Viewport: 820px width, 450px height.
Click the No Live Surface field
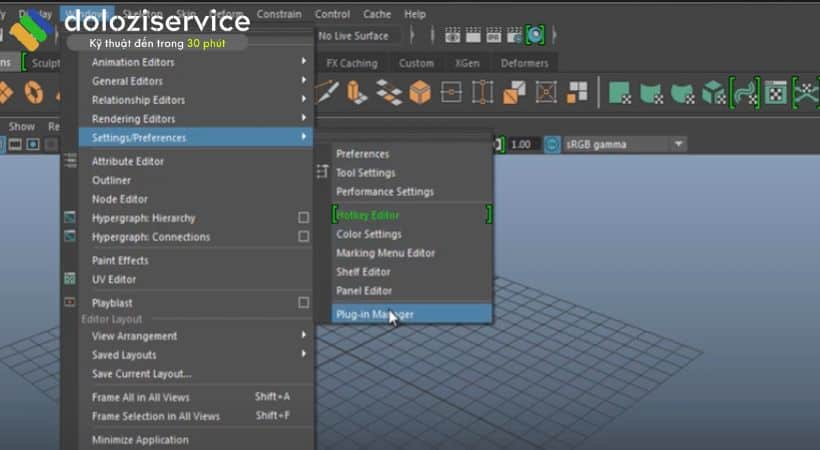[353, 35]
